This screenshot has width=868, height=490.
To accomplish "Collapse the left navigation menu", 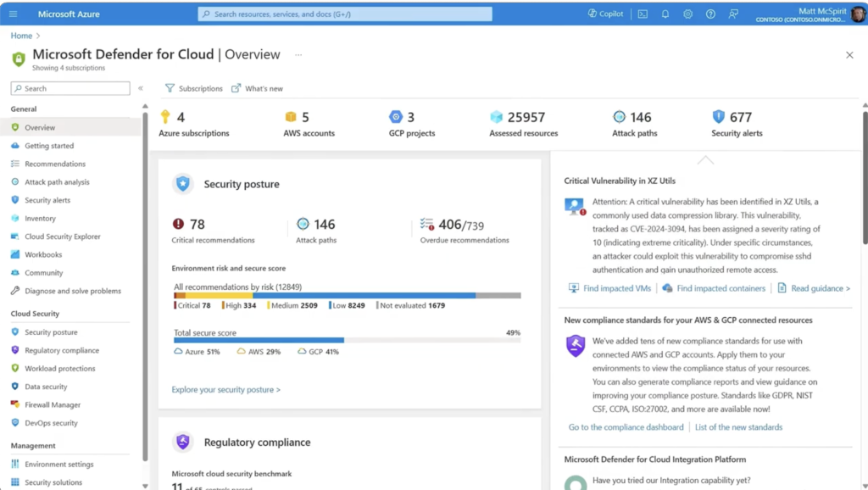I will pos(141,88).
